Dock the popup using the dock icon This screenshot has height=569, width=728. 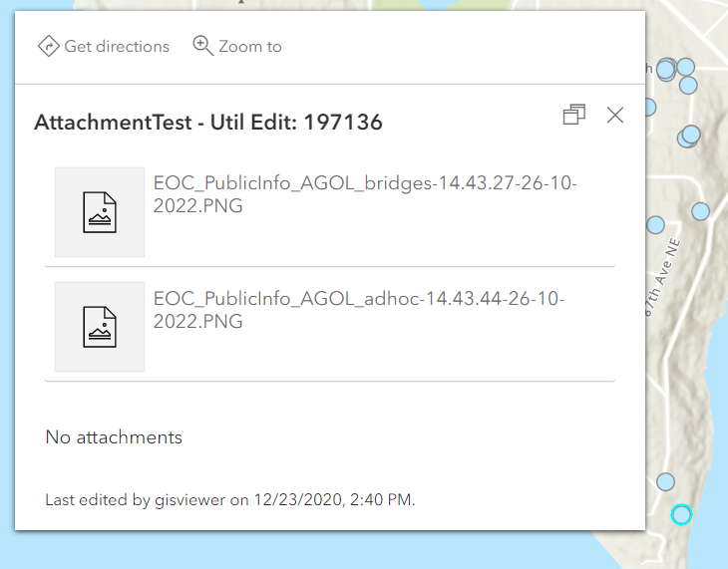[573, 115]
